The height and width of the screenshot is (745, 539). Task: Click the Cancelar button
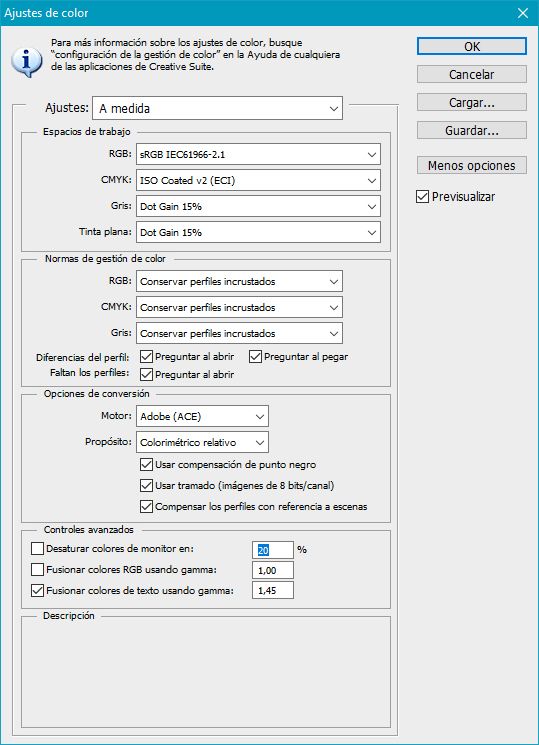[x=472, y=74]
